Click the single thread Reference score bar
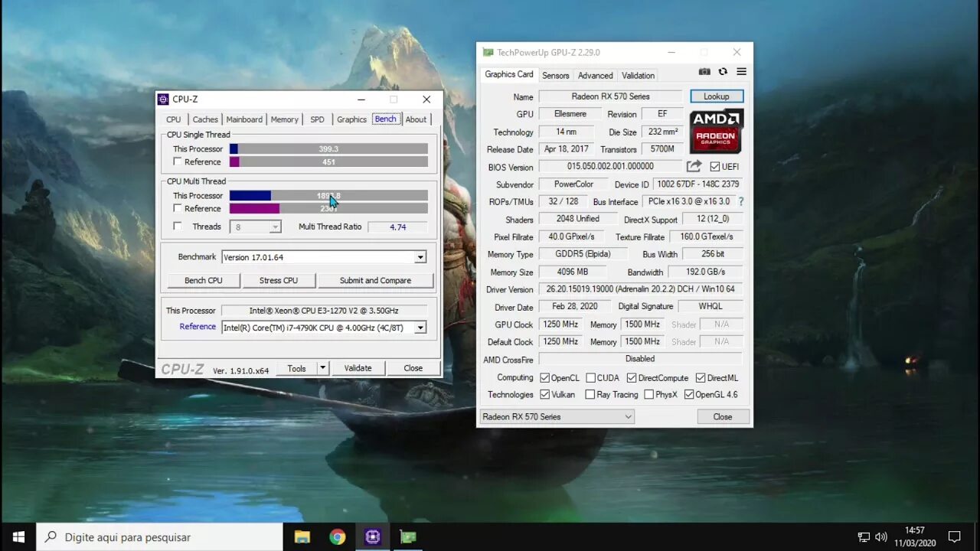The image size is (980, 551). (x=328, y=161)
